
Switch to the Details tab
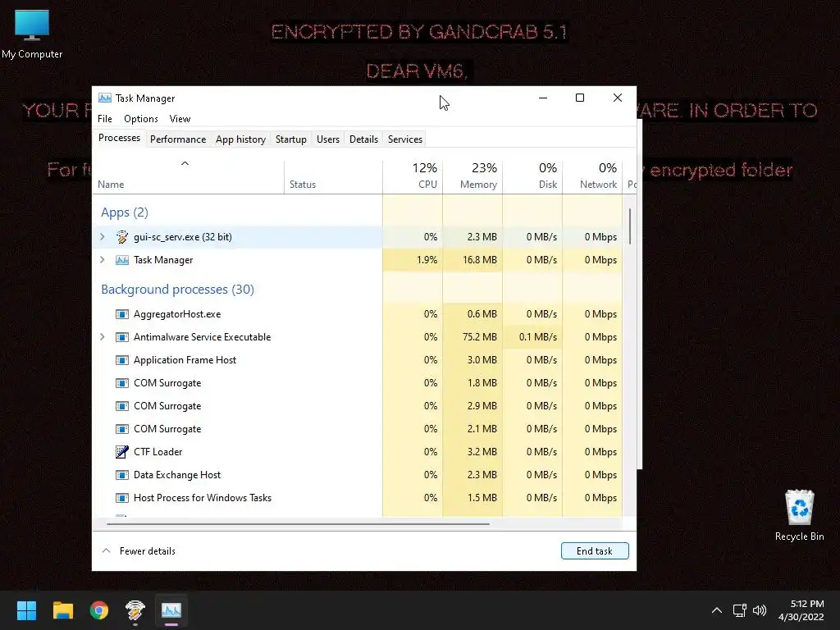(x=363, y=139)
